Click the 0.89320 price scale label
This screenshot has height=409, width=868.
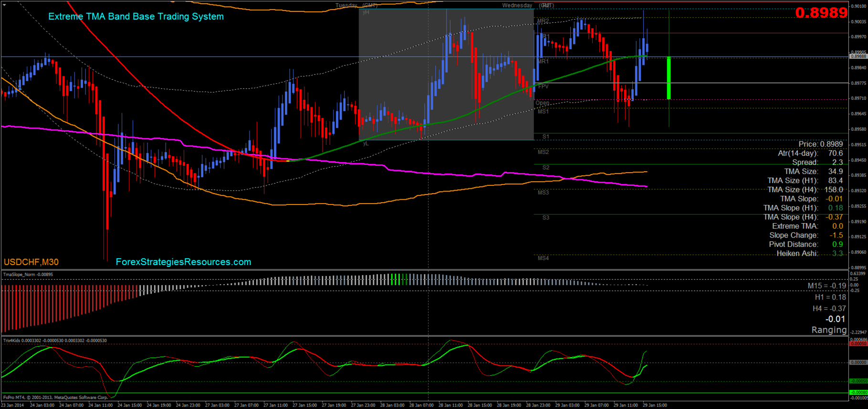point(858,191)
